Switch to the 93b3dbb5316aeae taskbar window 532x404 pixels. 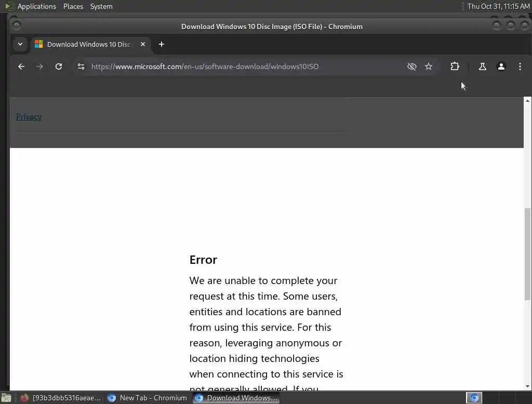click(x=61, y=398)
